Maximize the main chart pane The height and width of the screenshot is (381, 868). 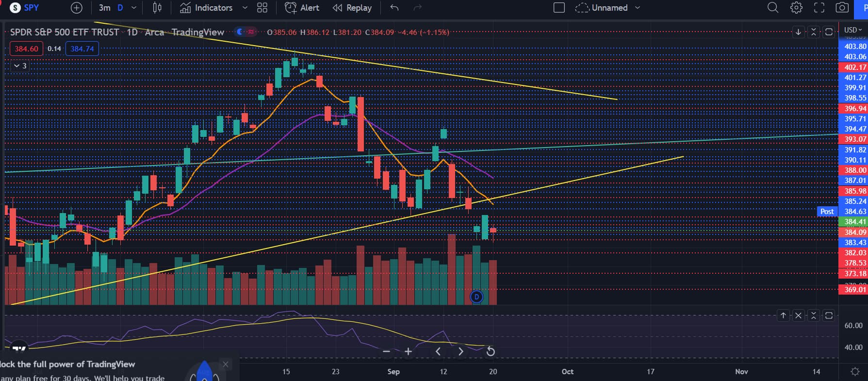[829, 32]
